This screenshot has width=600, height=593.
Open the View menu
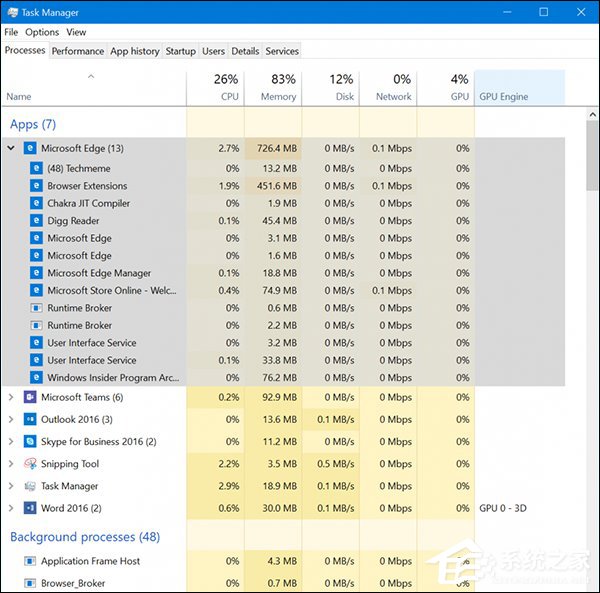coord(76,32)
